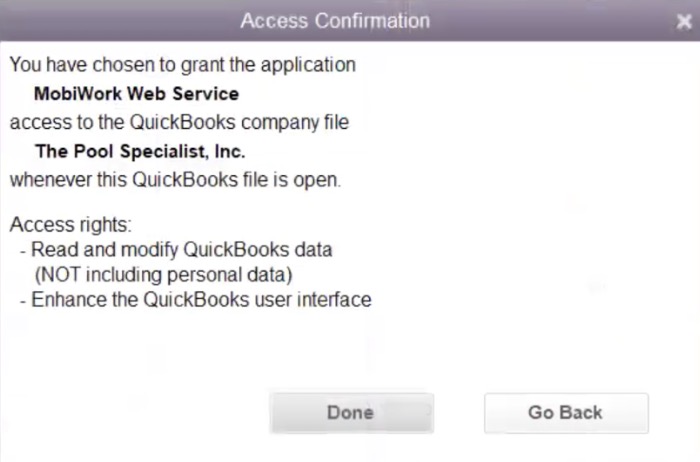Image resolution: width=700 pixels, height=462 pixels.
Task: Close the Access Confirmation dialog
Action: 683,21
